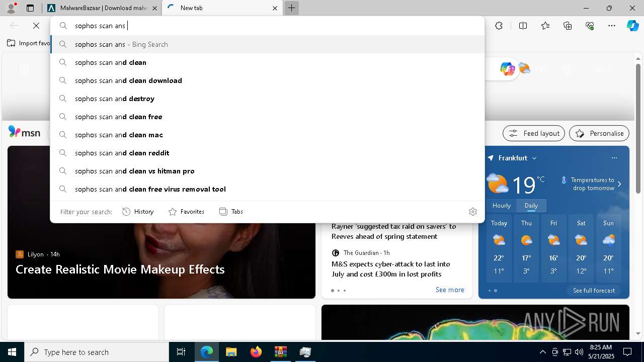Show hidden system tray icons

pyautogui.click(x=543, y=352)
